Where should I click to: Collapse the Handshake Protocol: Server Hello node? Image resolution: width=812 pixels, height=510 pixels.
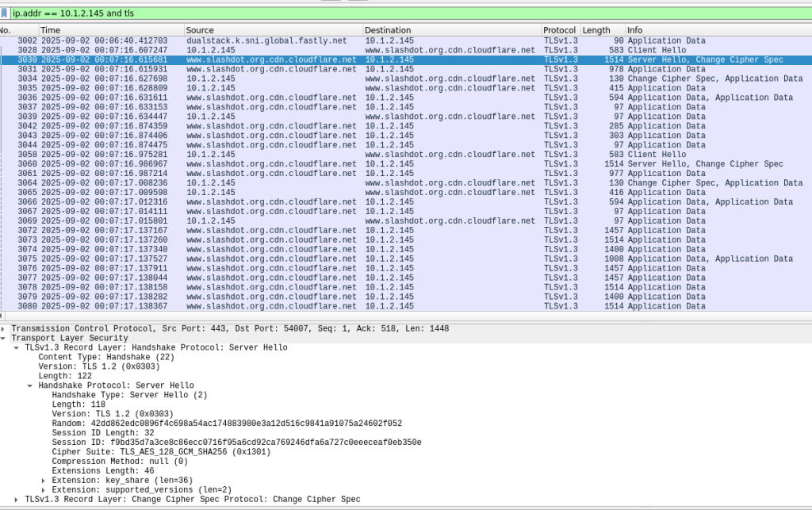pos(29,385)
